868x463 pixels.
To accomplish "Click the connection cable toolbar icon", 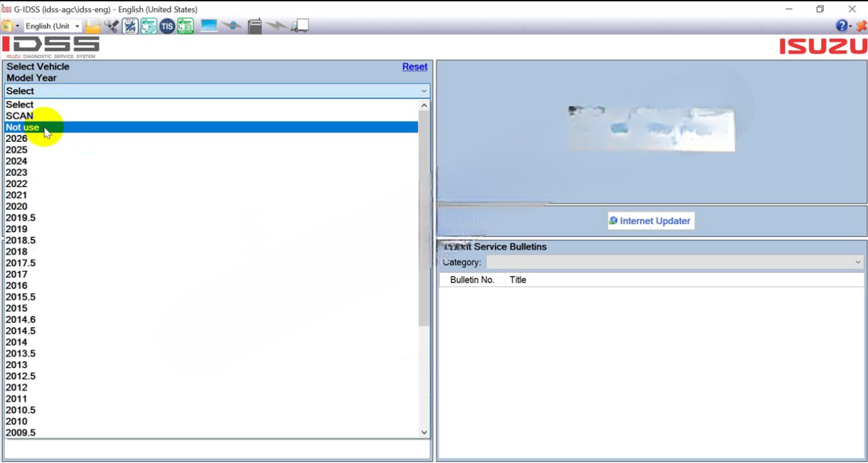I will [232, 26].
